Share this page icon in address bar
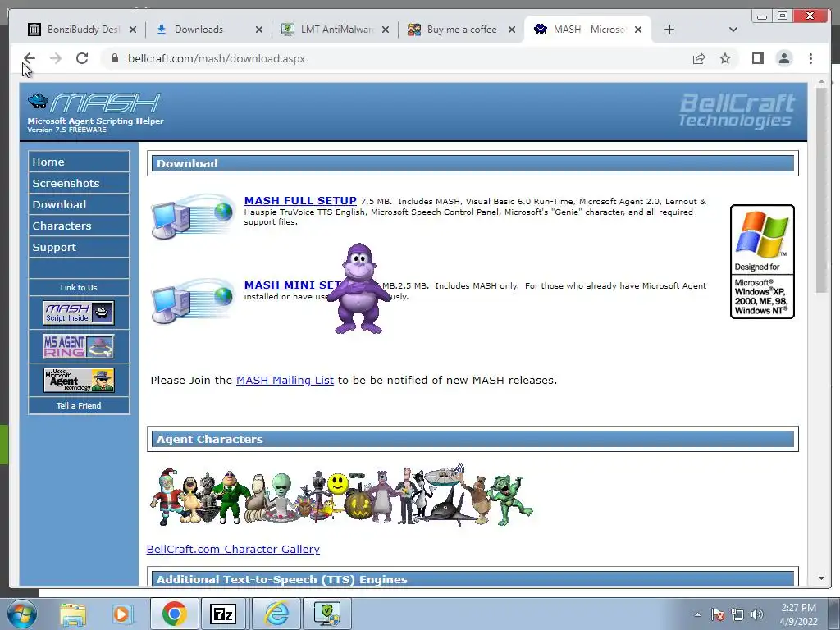 [699, 58]
